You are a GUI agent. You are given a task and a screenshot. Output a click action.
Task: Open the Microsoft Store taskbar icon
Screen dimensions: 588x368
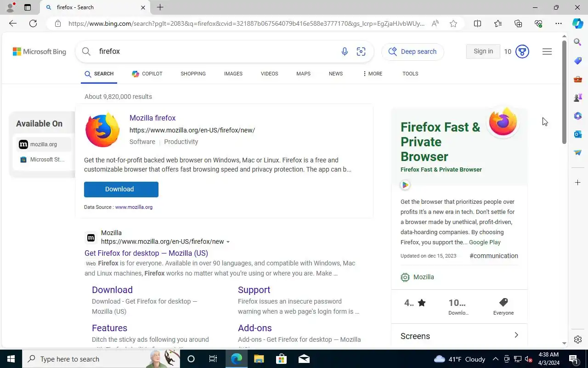coord(281,359)
